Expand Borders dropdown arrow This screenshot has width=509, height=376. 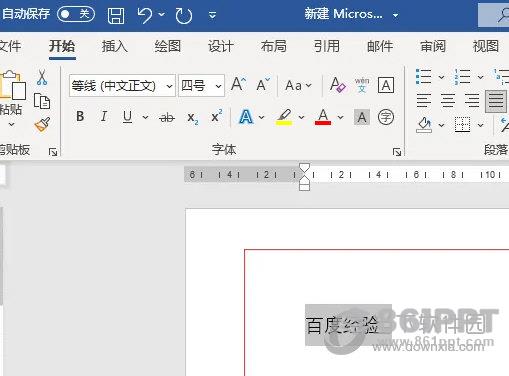480,125
